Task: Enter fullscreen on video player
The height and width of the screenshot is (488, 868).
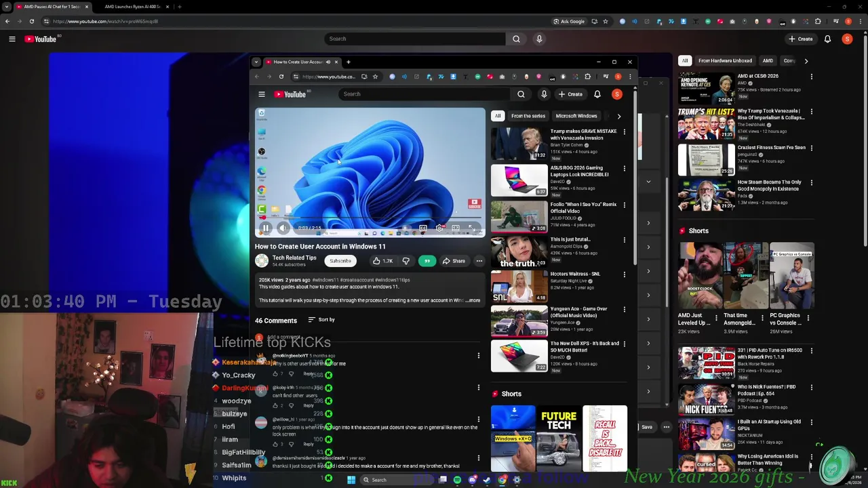Action: pos(472,228)
